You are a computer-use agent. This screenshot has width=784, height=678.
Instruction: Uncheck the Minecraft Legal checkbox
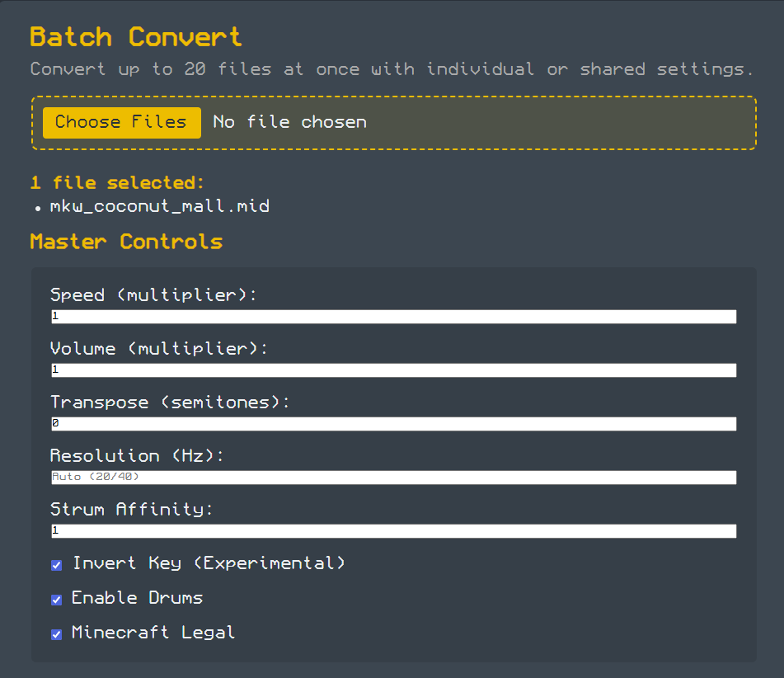click(x=56, y=634)
